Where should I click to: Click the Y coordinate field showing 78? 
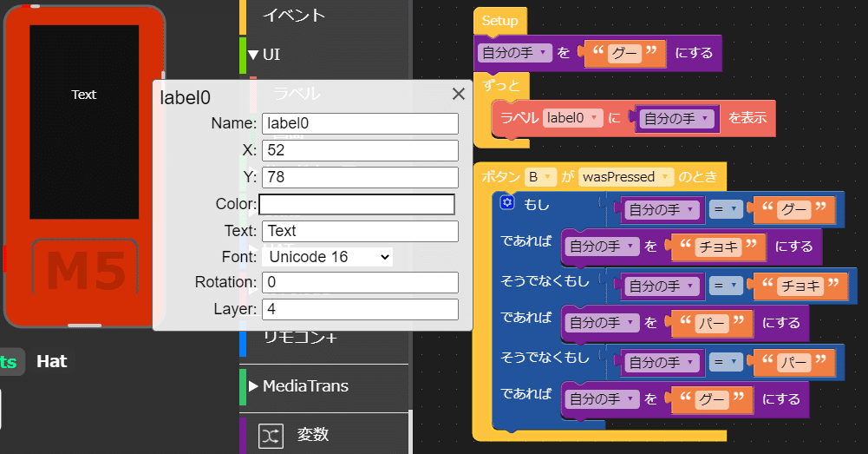coord(360,177)
